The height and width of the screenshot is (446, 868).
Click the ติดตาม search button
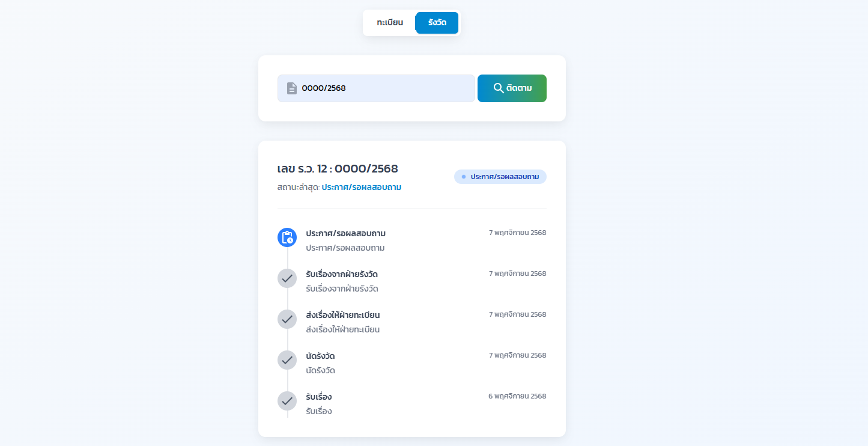pos(512,88)
